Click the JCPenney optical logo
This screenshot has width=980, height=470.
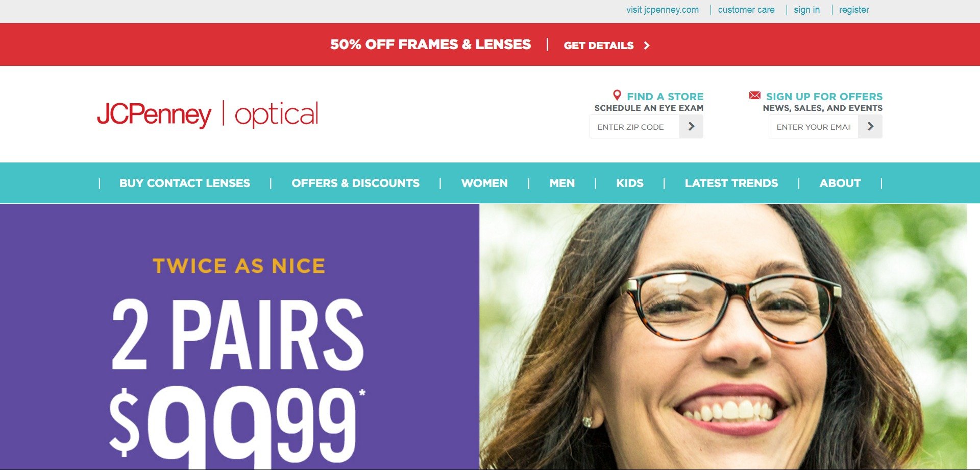208,114
